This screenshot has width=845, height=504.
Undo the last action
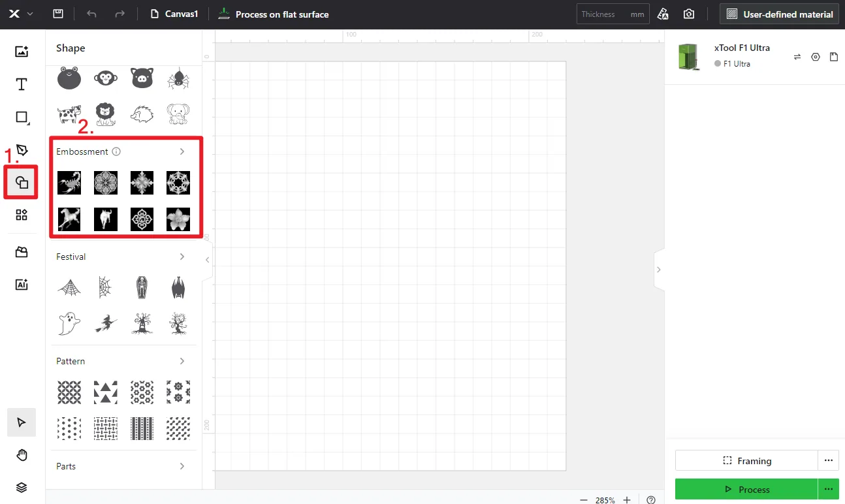coord(91,14)
